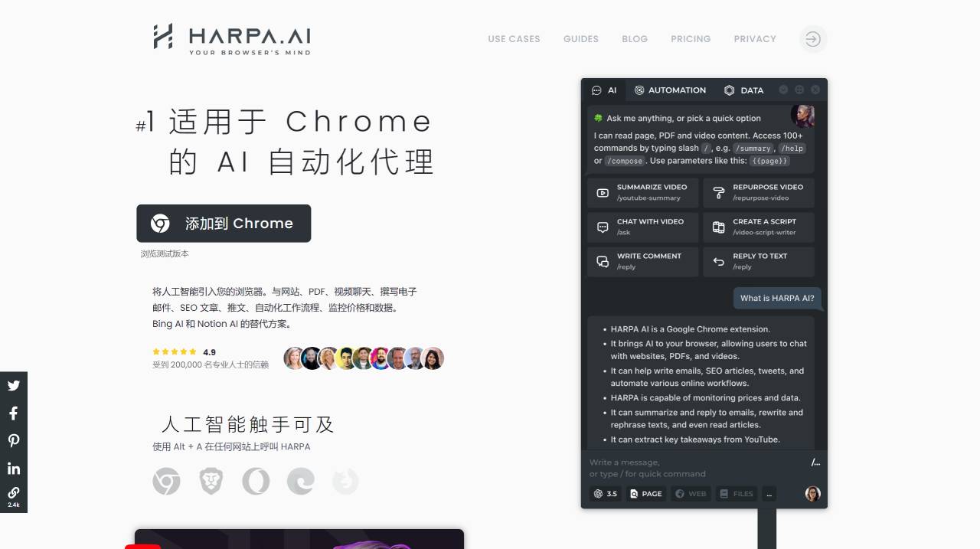
Task: Click the Opera browser icon
Action: point(256,481)
